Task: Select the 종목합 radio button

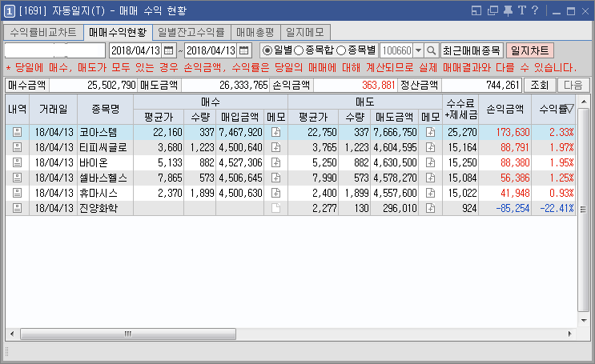Action: click(x=299, y=50)
